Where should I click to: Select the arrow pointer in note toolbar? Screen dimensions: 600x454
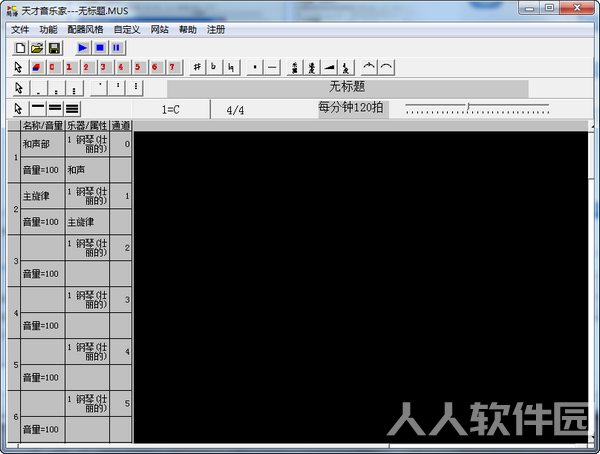pyautogui.click(x=18, y=68)
